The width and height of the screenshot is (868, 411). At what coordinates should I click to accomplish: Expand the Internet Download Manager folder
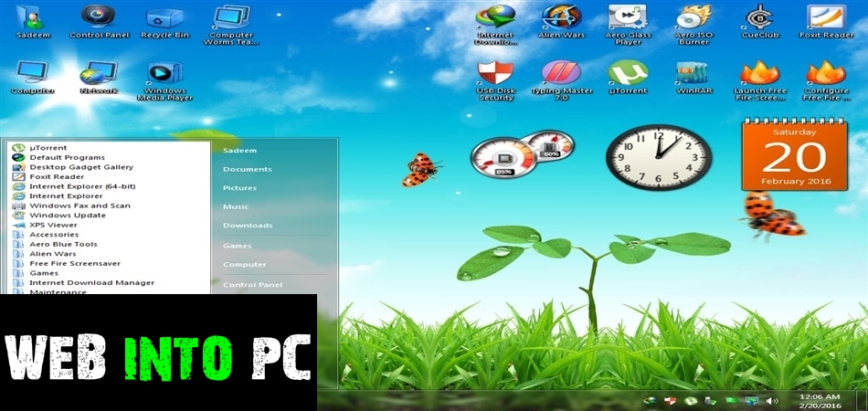click(x=110, y=282)
